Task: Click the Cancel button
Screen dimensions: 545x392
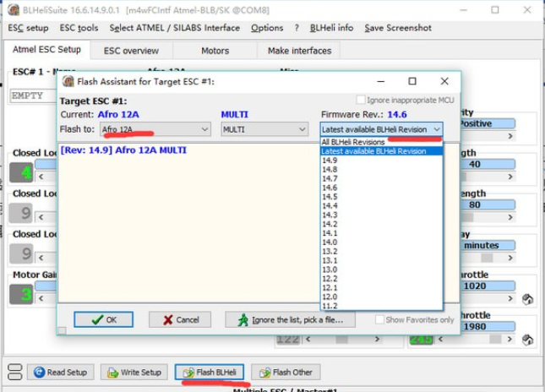Action: point(180,319)
